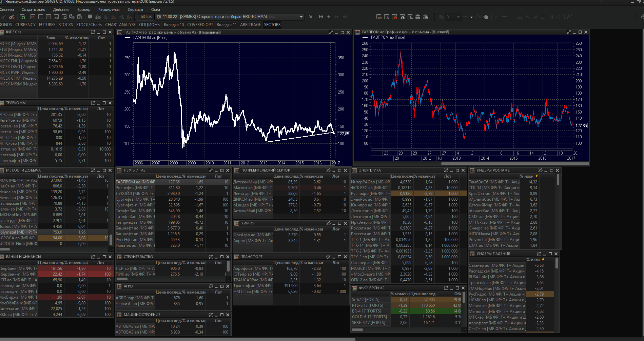The image size is (644, 341).
Task: Switch to the STOCK/Charts tab
Action: (x=89, y=25)
